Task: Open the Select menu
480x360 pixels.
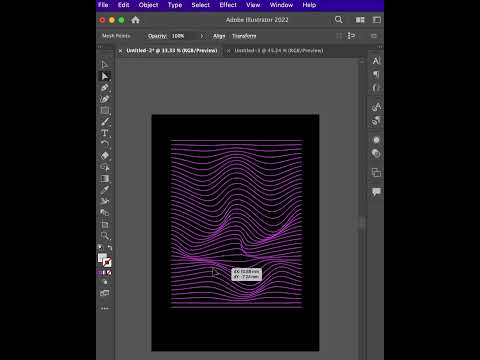Action: coord(200,5)
